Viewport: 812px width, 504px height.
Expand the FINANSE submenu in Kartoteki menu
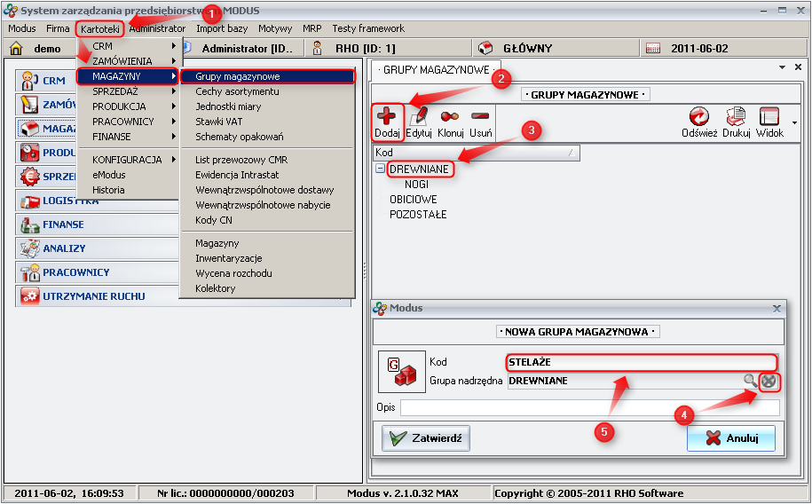(x=129, y=137)
